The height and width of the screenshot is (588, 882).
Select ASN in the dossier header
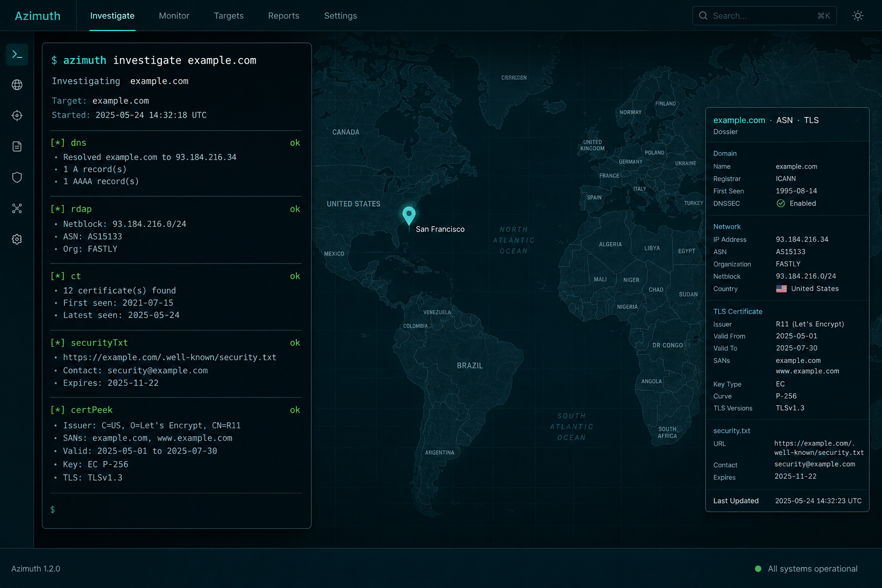pyautogui.click(x=784, y=120)
